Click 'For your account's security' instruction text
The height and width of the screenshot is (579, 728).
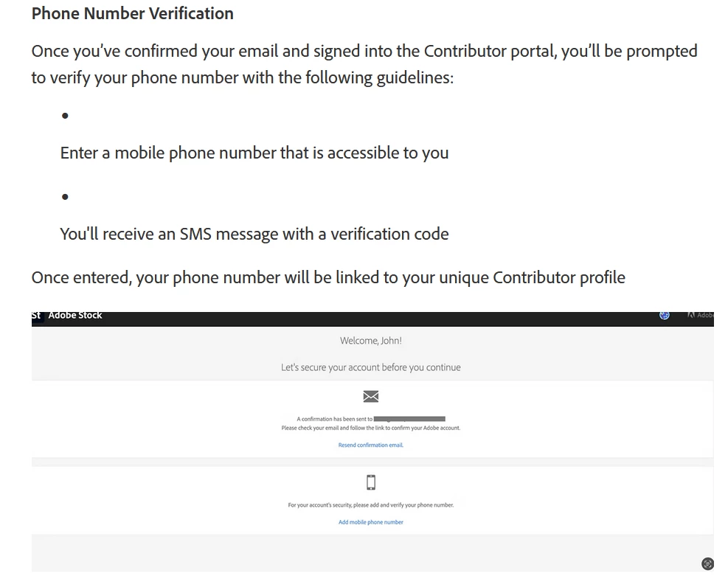(x=370, y=505)
